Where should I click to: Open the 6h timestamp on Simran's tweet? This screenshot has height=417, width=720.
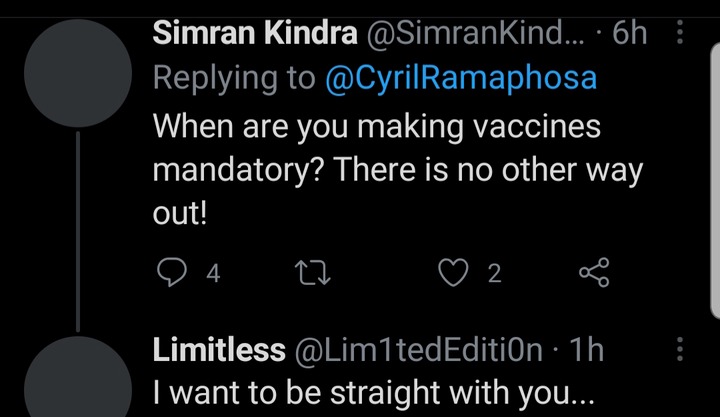[630, 33]
